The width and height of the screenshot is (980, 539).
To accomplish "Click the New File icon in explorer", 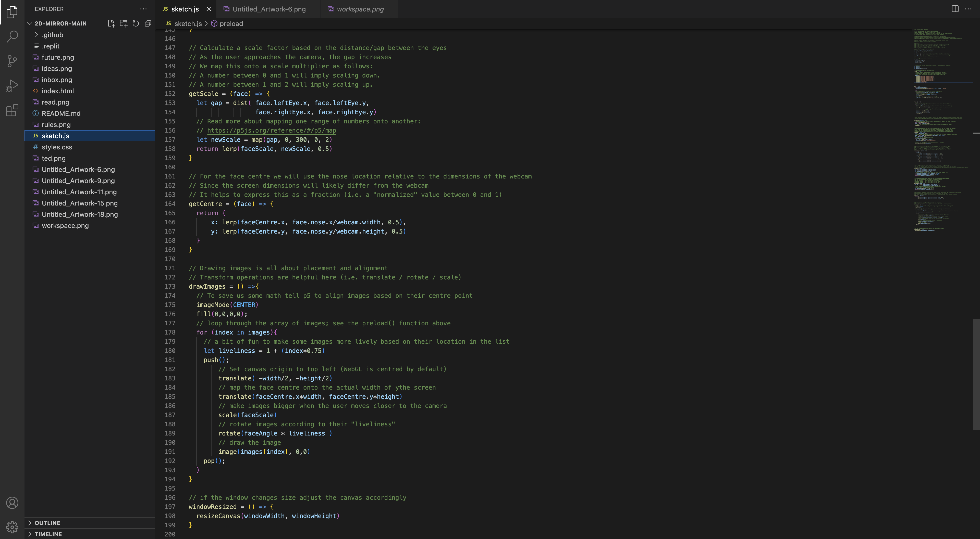I will [x=111, y=23].
